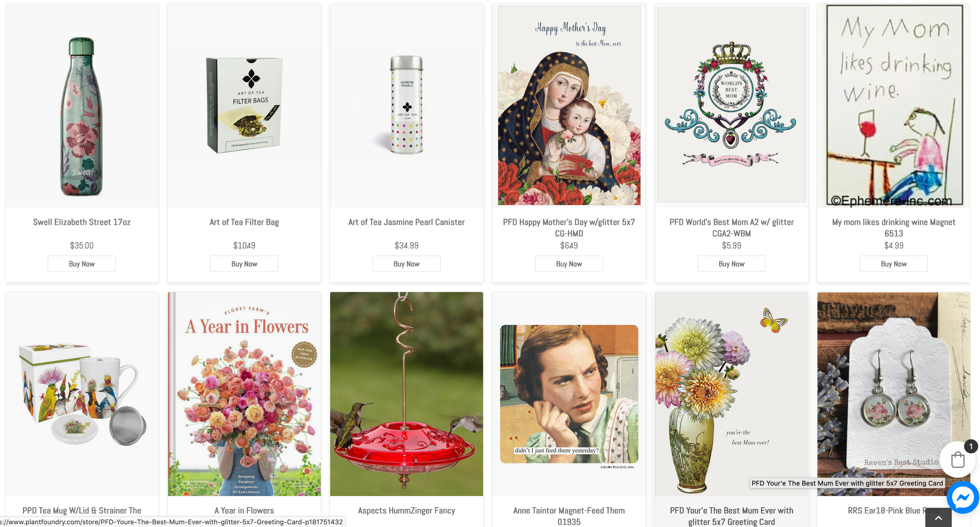Viewport: 980px width, 527px height.
Task: Buy the PFD World's Best Mom card
Action: click(731, 264)
